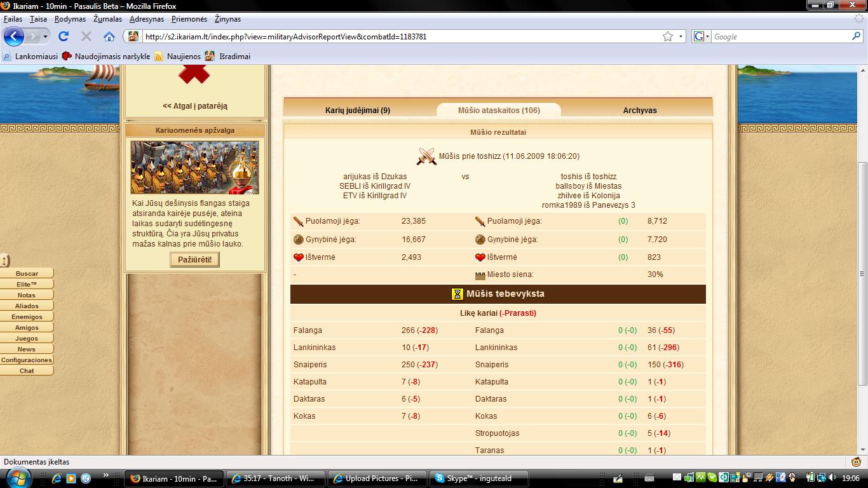Click the side panel collapse arrow toggle

[5, 261]
